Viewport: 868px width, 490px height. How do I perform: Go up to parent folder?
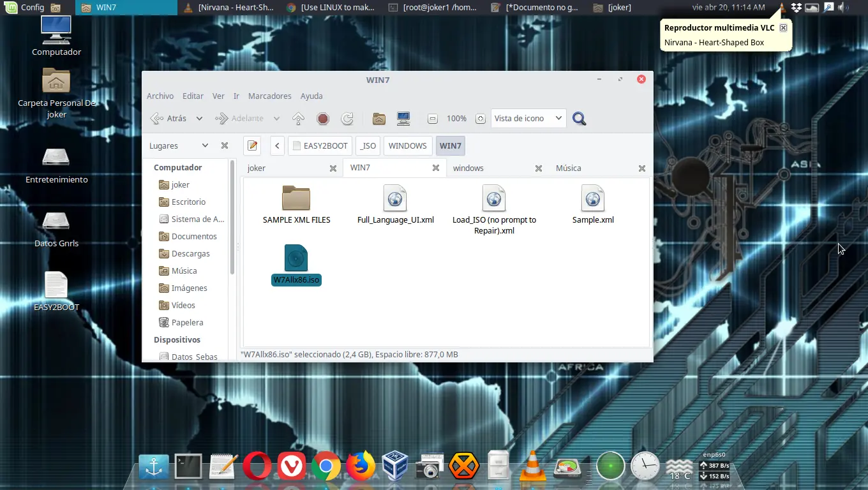tap(298, 119)
